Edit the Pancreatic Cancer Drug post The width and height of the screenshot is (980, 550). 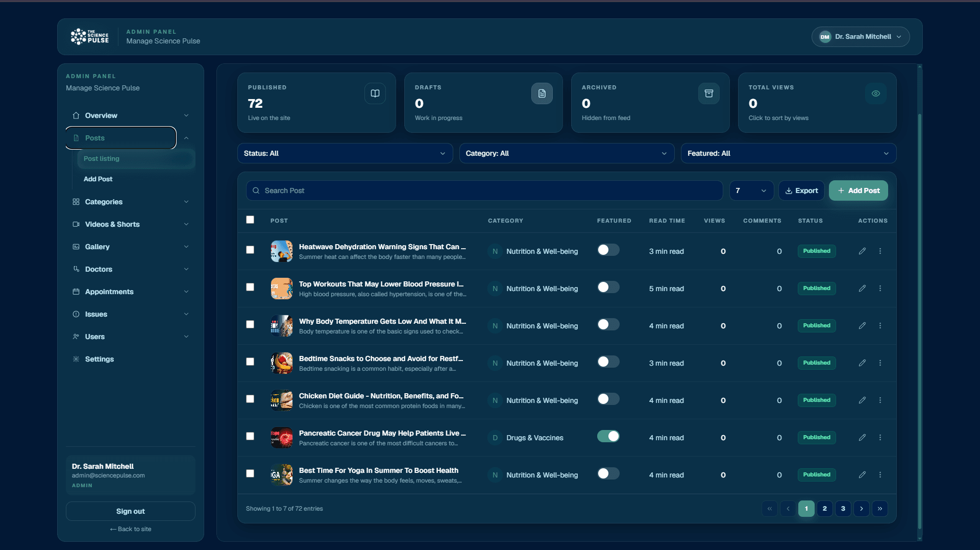[862, 438]
